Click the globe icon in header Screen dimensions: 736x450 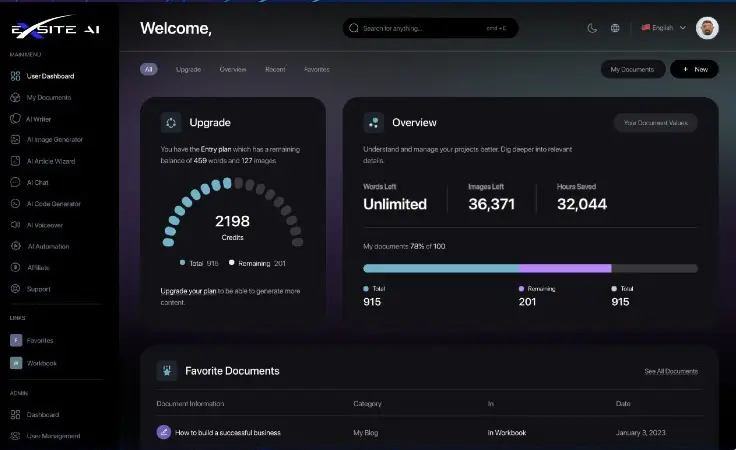615,28
